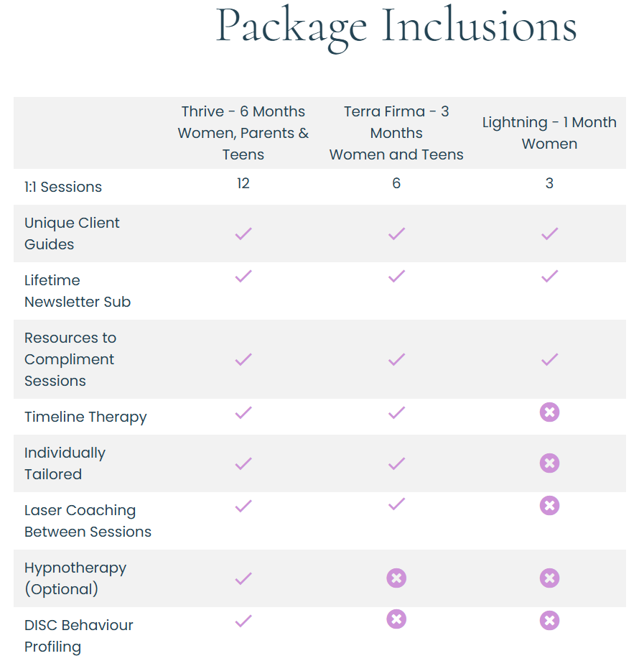Screen dimensions: 644x661
Task: Click Lightning X icon for Laser Coaching
Action: (x=549, y=506)
